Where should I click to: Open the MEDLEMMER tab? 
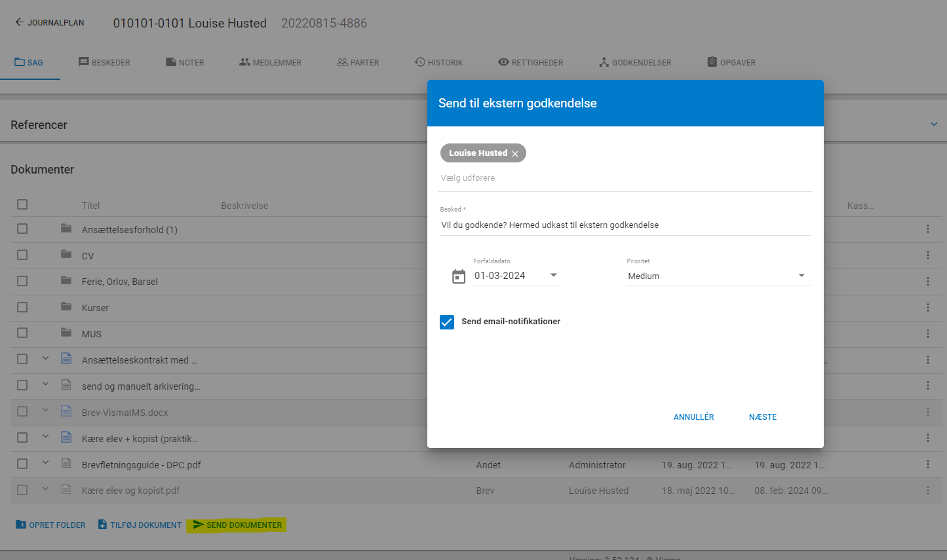[270, 62]
